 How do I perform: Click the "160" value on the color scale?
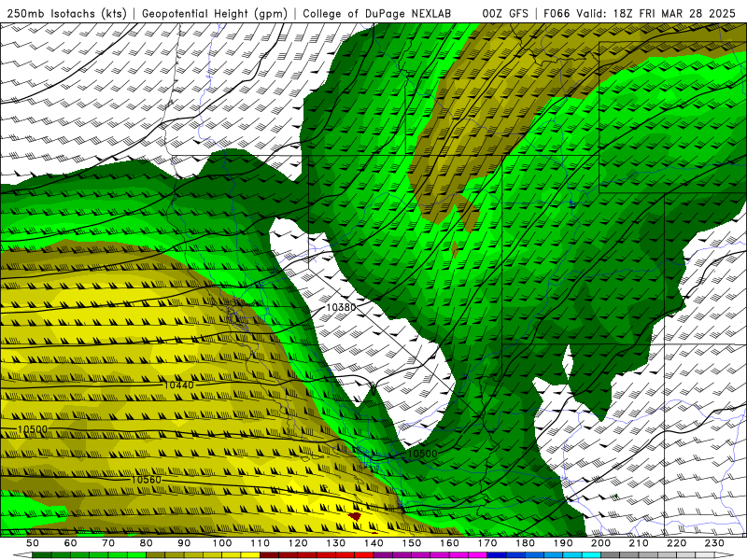pyautogui.click(x=449, y=543)
